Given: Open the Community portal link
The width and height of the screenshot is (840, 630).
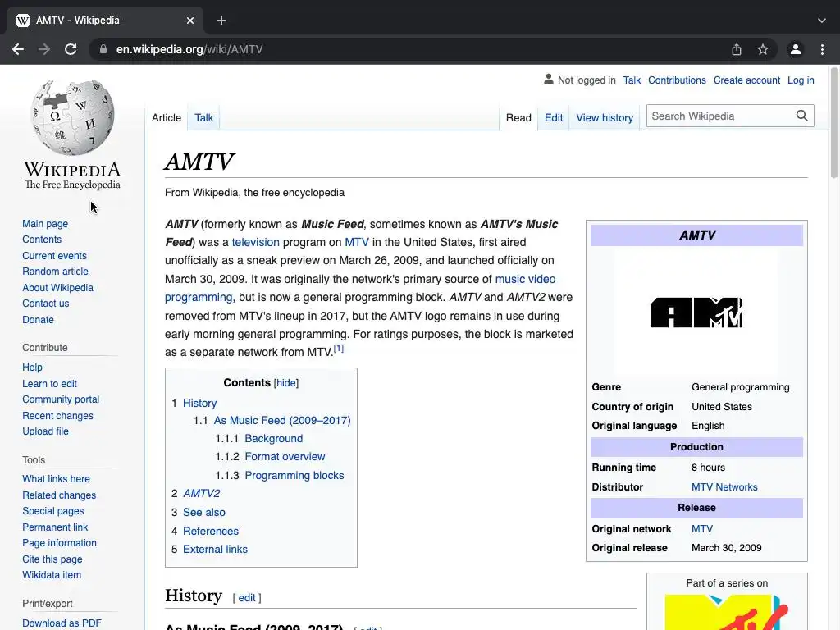Looking at the screenshot, I should pos(61,399).
